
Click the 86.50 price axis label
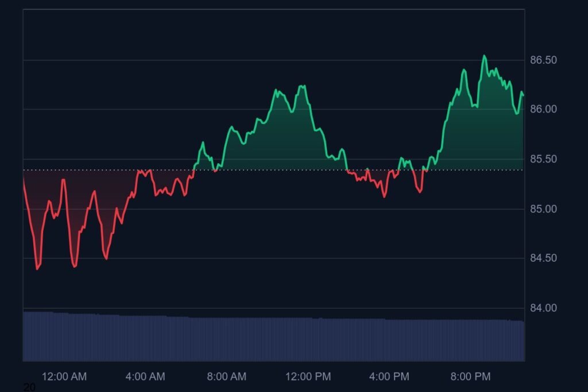543,60
